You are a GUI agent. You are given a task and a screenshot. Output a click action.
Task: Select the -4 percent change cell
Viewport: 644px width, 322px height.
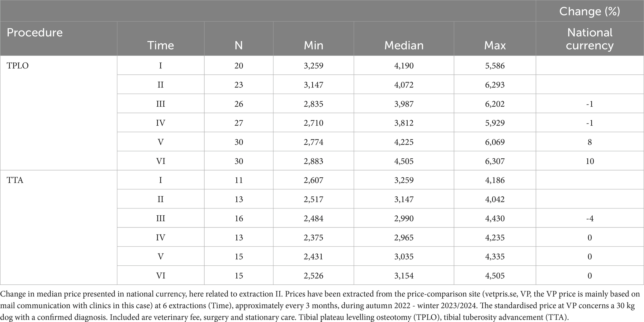pyautogui.click(x=589, y=218)
